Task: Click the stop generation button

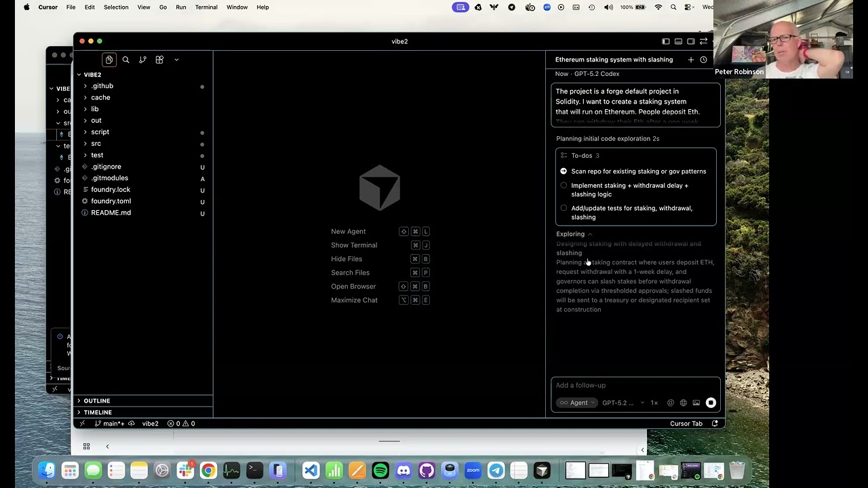Action: pos(711,403)
